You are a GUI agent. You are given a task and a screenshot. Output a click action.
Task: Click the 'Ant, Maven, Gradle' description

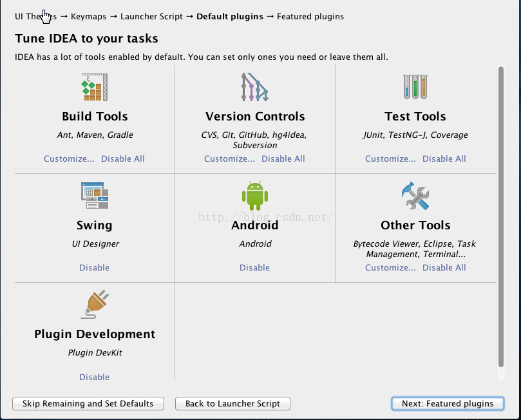[95, 135]
